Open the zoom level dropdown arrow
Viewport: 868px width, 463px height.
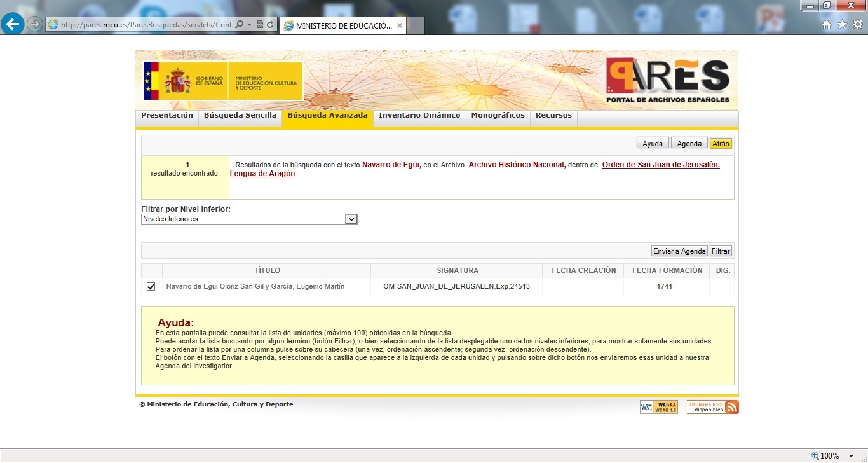pos(851,455)
